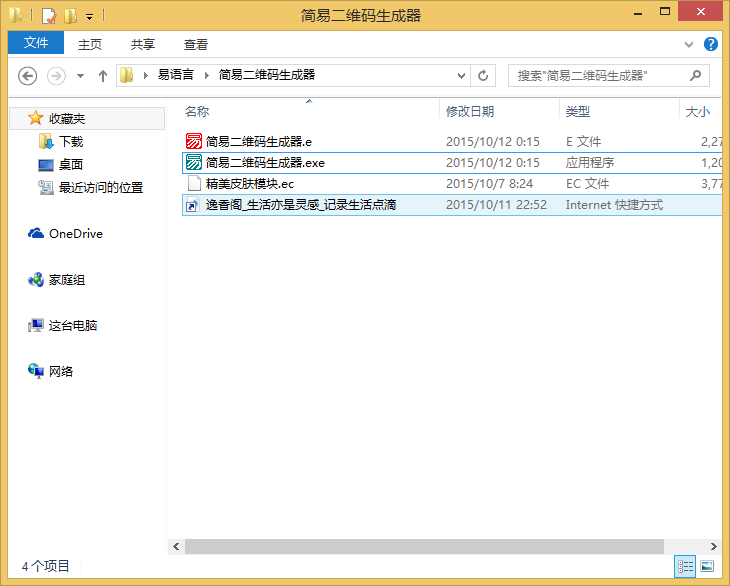Screen dimensions: 730x586
Task: Click the 下载 folder icon in the sidebar
Action: 46,141
